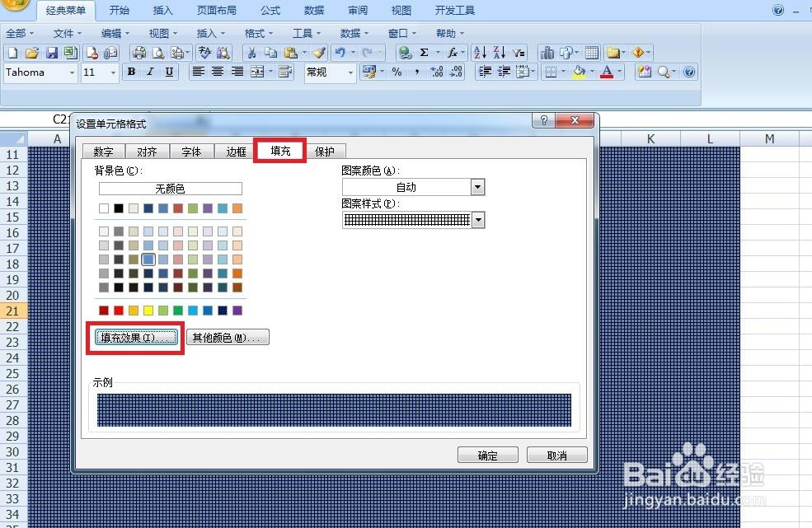Viewport: 812px width, 528px height.
Task: Open a file with the folder icon
Action: point(32,52)
